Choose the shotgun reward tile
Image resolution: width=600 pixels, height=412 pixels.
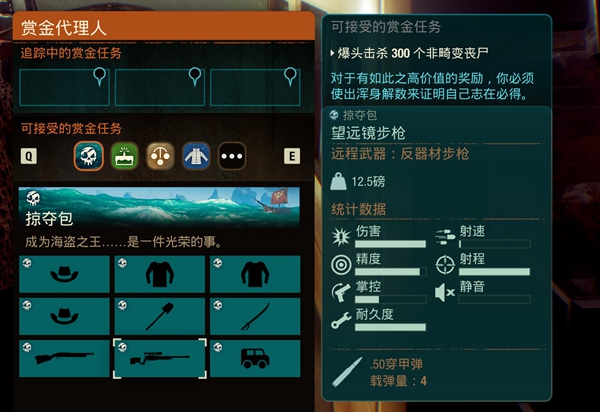[x=64, y=358]
